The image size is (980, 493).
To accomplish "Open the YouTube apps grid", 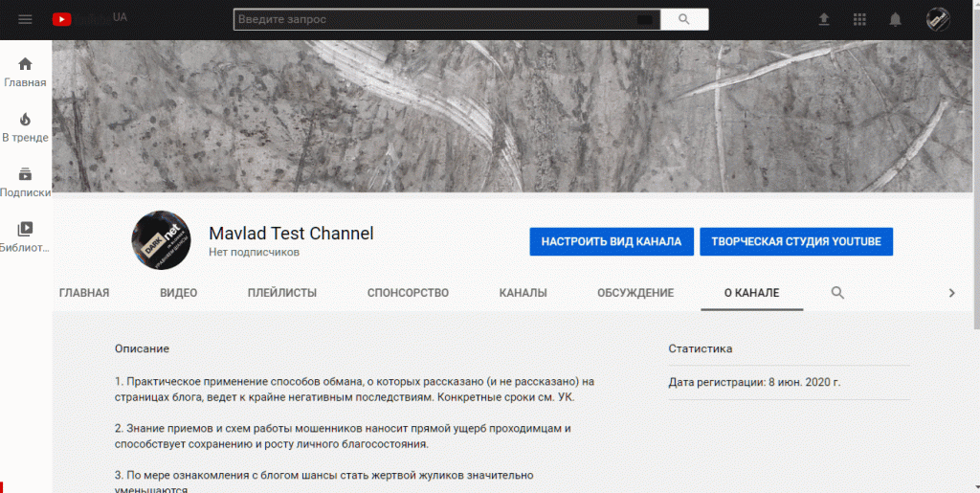I will [x=859, y=19].
